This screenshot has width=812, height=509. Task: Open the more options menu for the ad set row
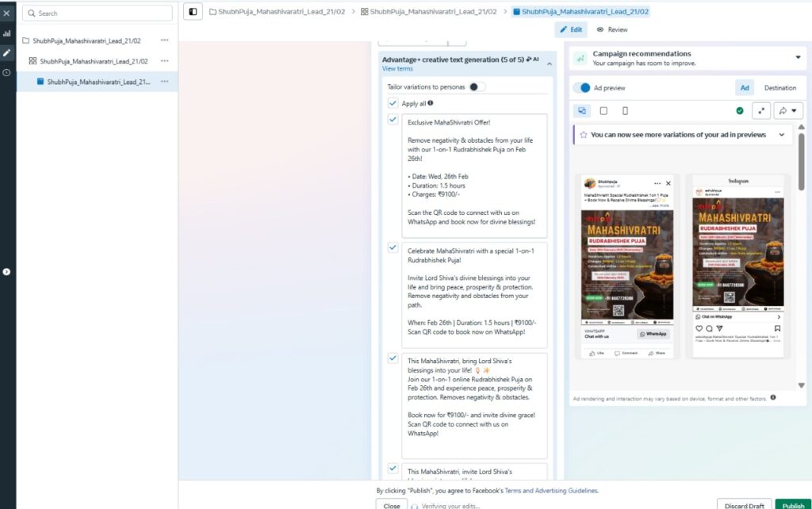165,61
